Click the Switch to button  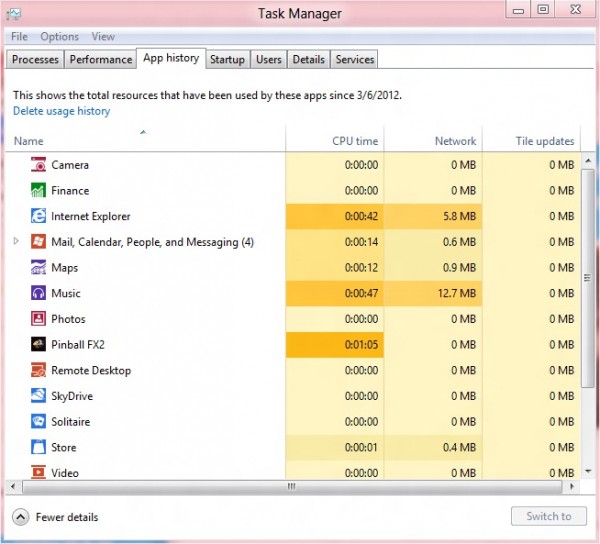coord(549,516)
